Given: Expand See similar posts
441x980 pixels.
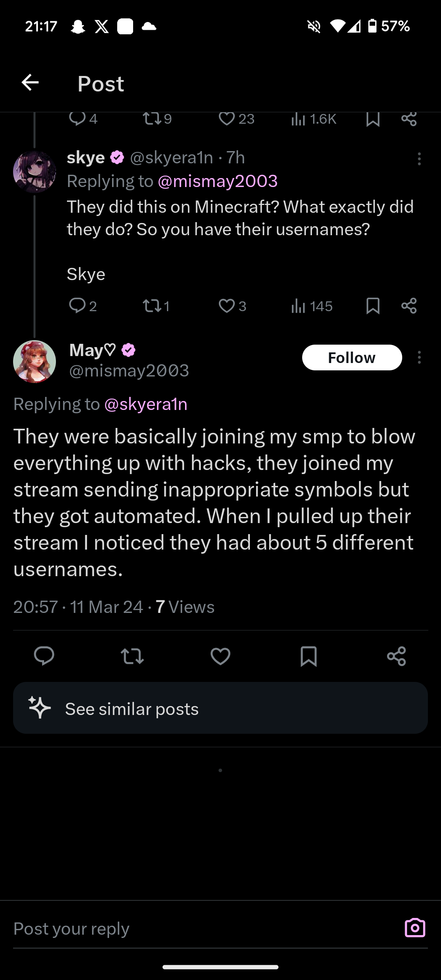Looking at the screenshot, I should click(x=220, y=708).
